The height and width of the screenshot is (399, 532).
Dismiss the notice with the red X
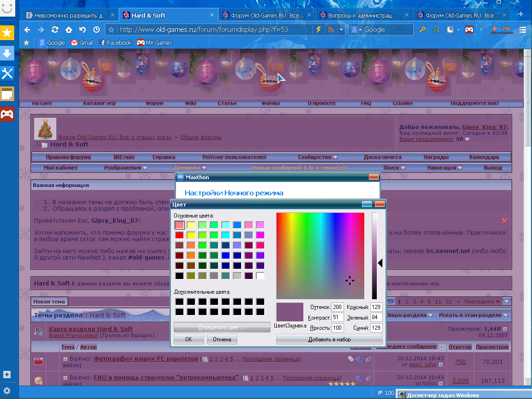[504, 221]
